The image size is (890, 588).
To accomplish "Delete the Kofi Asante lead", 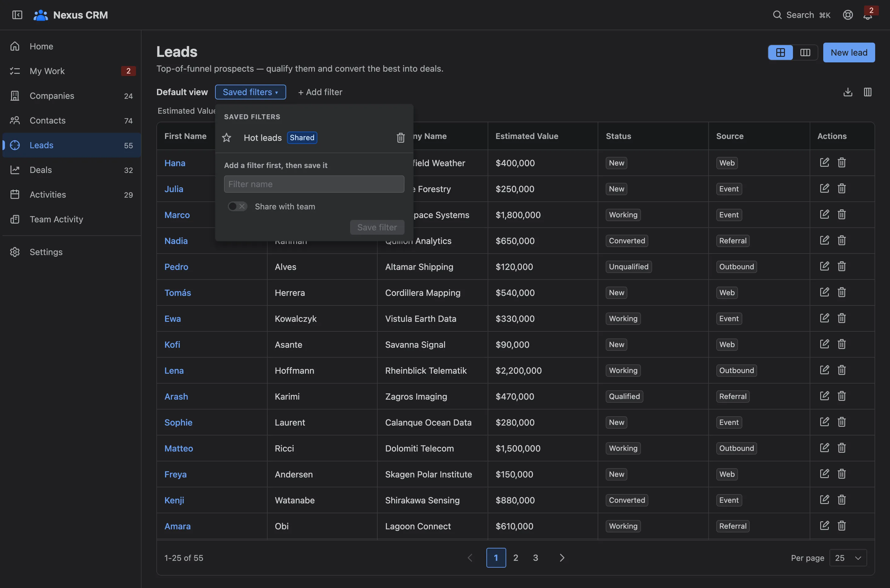I will 841,344.
